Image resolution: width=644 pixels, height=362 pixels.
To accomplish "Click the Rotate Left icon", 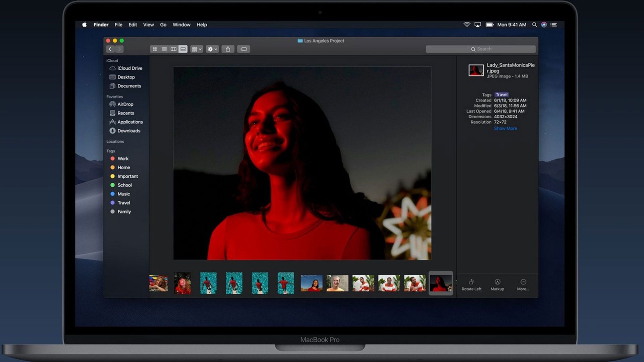I will [x=471, y=282].
